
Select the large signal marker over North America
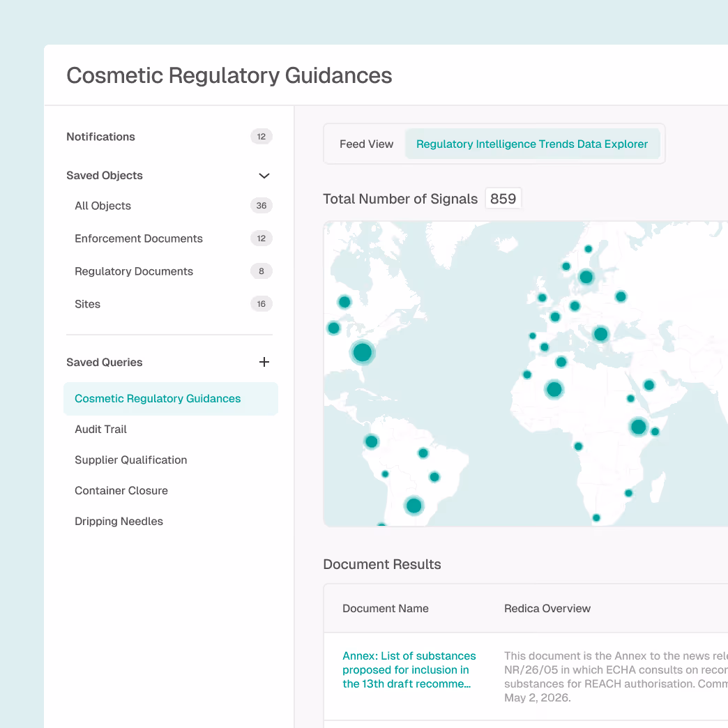click(x=362, y=353)
